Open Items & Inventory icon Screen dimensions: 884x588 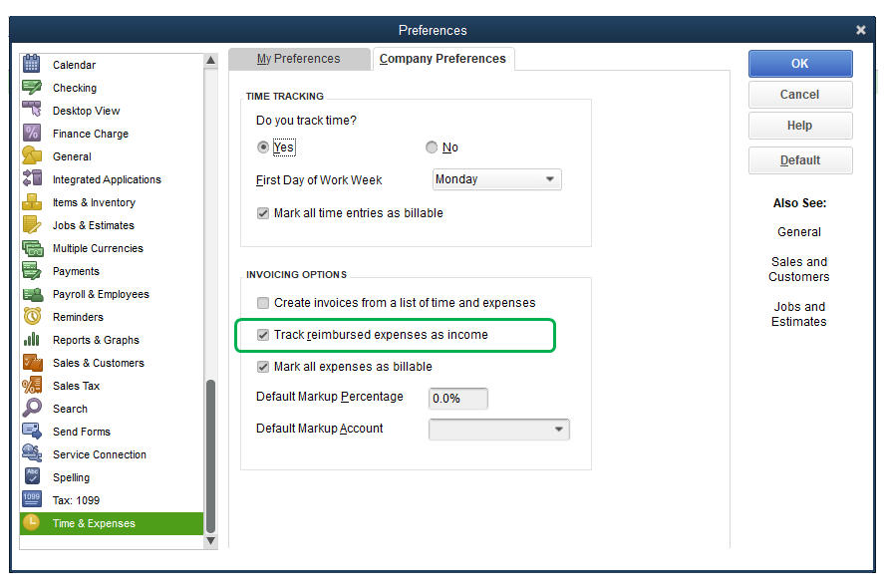pos(32,202)
